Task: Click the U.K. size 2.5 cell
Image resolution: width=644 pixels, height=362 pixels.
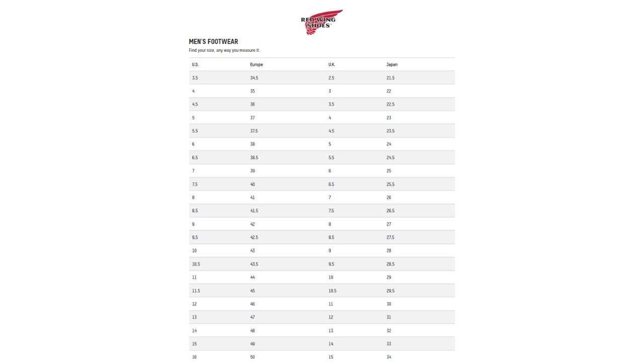Action: [331, 78]
